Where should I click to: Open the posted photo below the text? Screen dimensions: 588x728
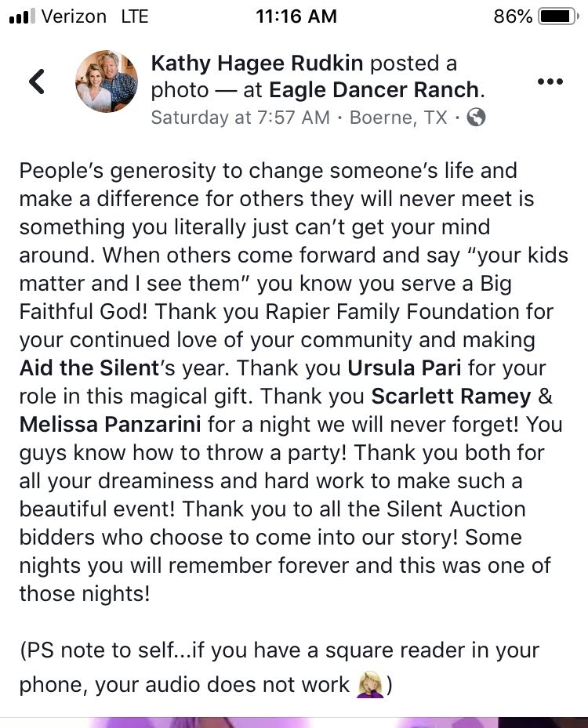[294, 723]
